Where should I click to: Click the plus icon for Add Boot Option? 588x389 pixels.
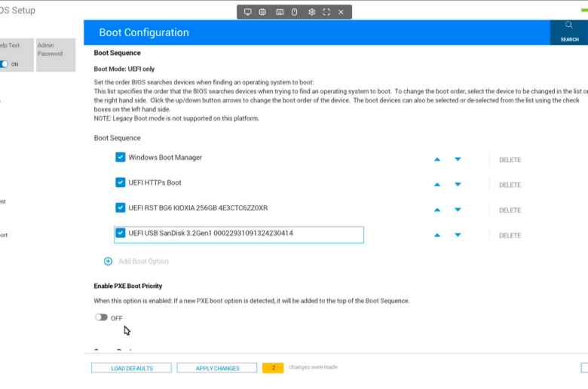tap(108, 261)
